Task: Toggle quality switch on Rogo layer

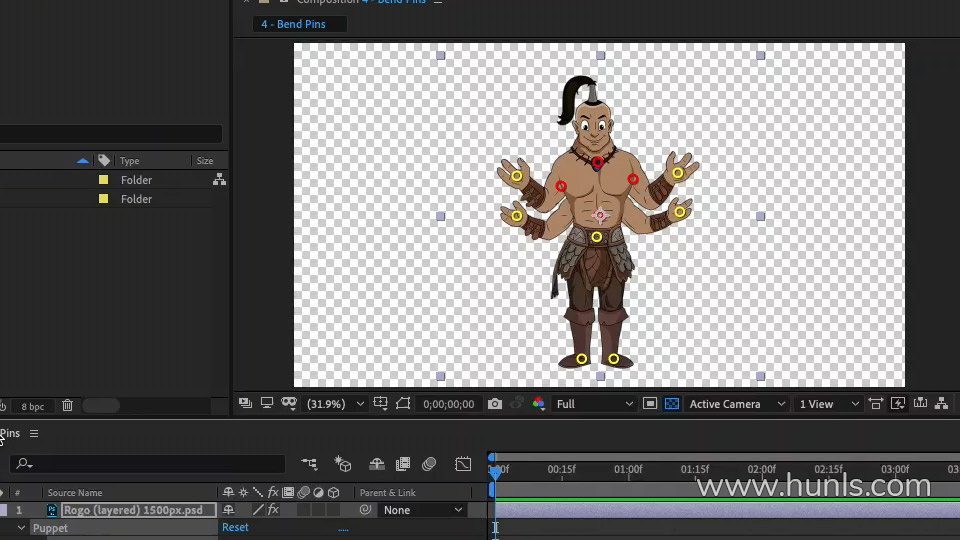Action: coord(258,509)
